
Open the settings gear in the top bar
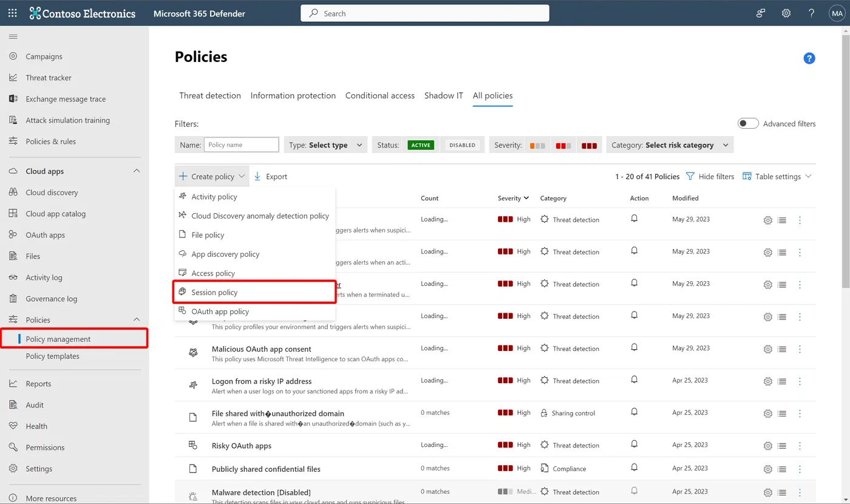point(786,13)
